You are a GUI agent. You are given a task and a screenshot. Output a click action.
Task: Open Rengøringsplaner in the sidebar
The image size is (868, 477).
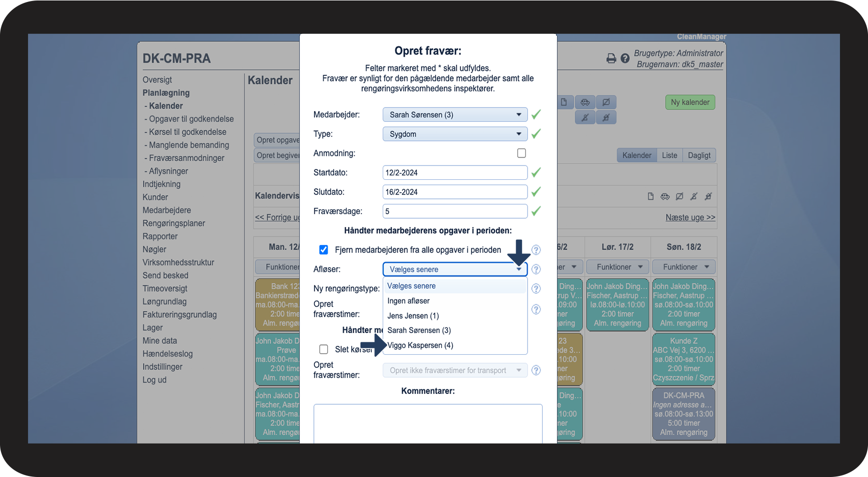point(174,223)
